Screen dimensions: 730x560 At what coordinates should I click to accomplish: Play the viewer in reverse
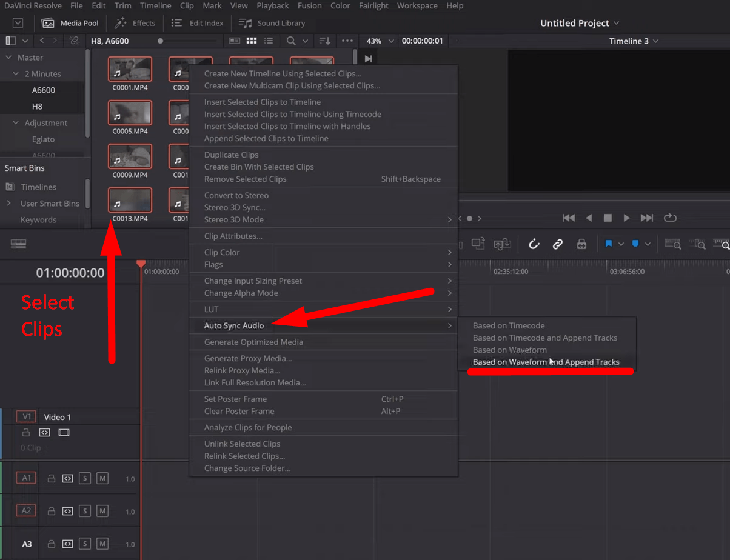tap(588, 218)
